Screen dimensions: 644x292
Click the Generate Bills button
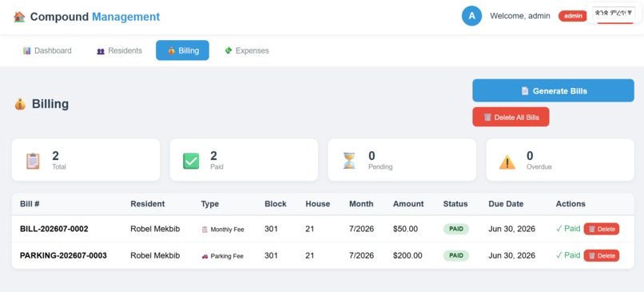pos(553,90)
